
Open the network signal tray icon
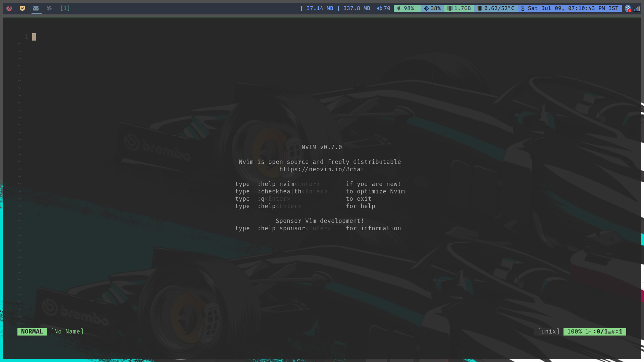pos(637,9)
